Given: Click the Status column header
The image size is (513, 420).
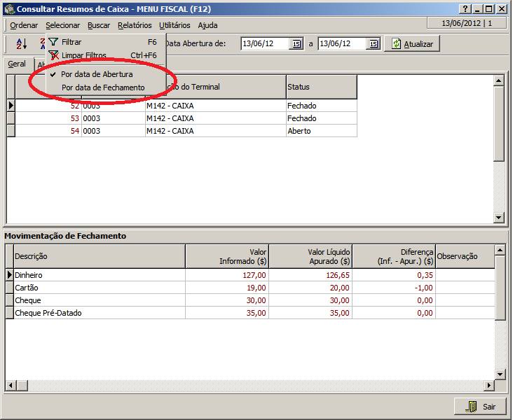Looking at the screenshot, I should click(x=320, y=87).
